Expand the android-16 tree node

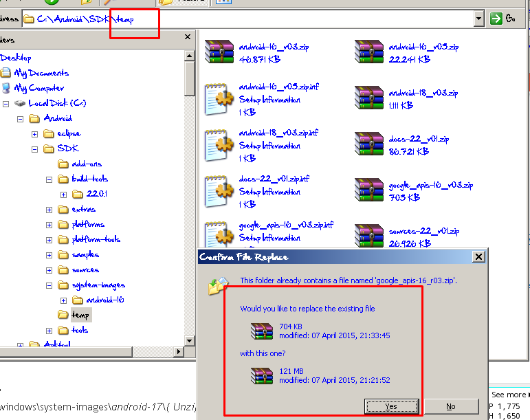pyautogui.click(x=63, y=300)
